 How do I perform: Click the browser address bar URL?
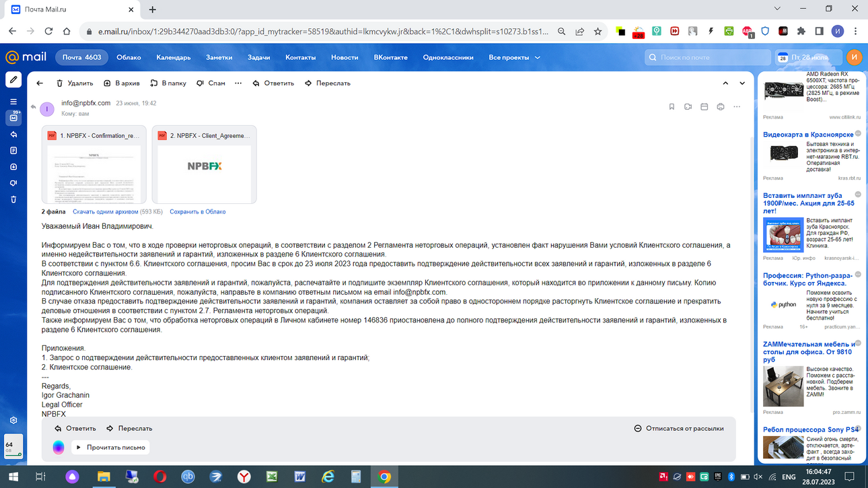coord(323,32)
